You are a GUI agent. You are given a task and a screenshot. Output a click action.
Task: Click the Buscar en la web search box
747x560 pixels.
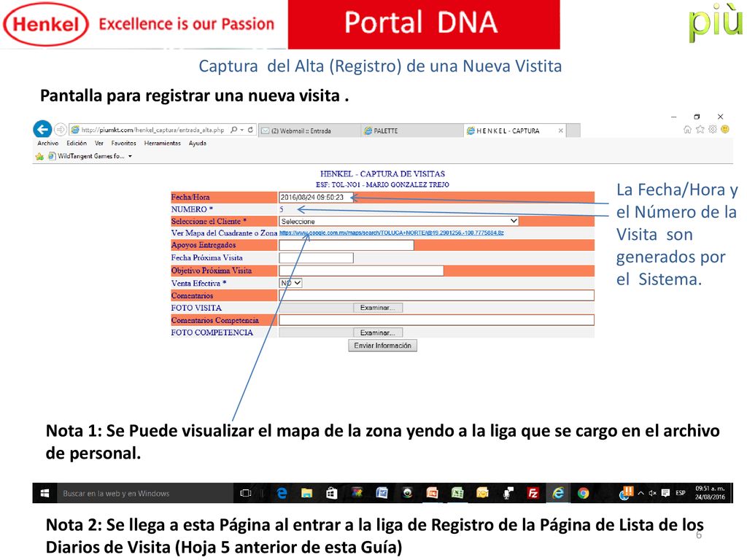click(x=145, y=494)
